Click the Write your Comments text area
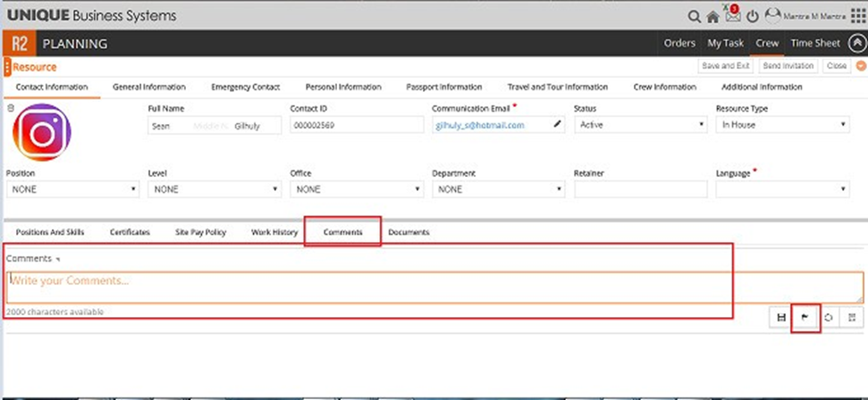Screen dimensions: 868x400 point(434,287)
